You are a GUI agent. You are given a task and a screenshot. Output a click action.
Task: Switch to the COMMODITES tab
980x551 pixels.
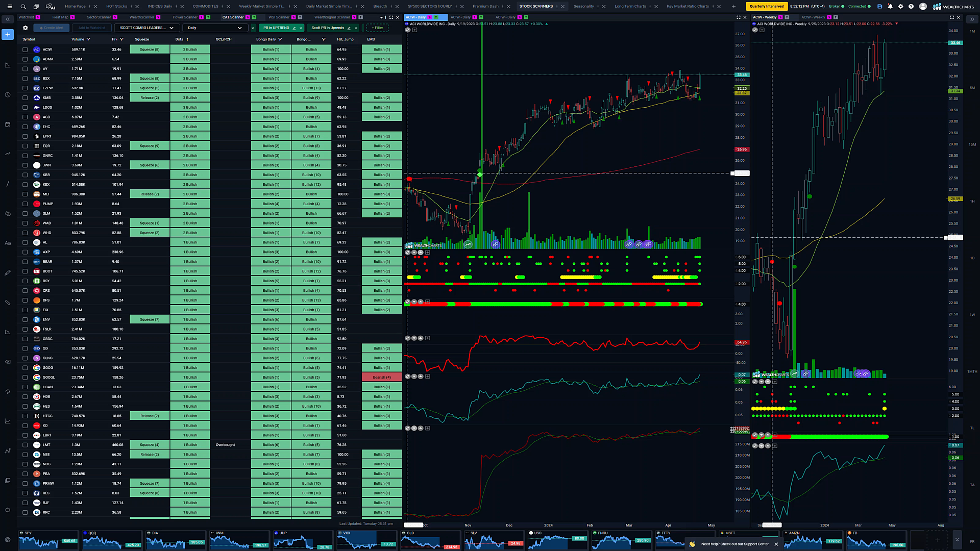(x=205, y=7)
